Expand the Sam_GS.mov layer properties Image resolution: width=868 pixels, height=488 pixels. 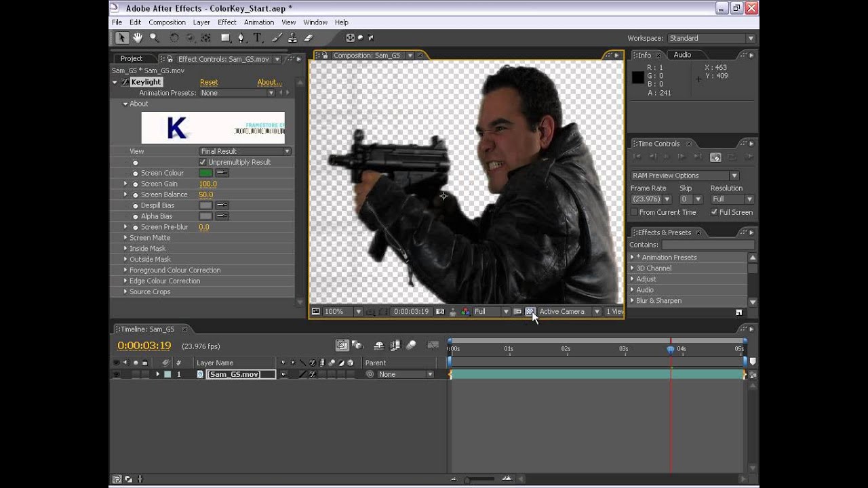click(x=158, y=374)
